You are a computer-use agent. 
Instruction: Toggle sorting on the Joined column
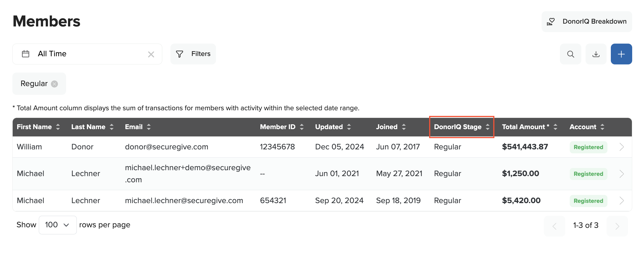[404, 127]
